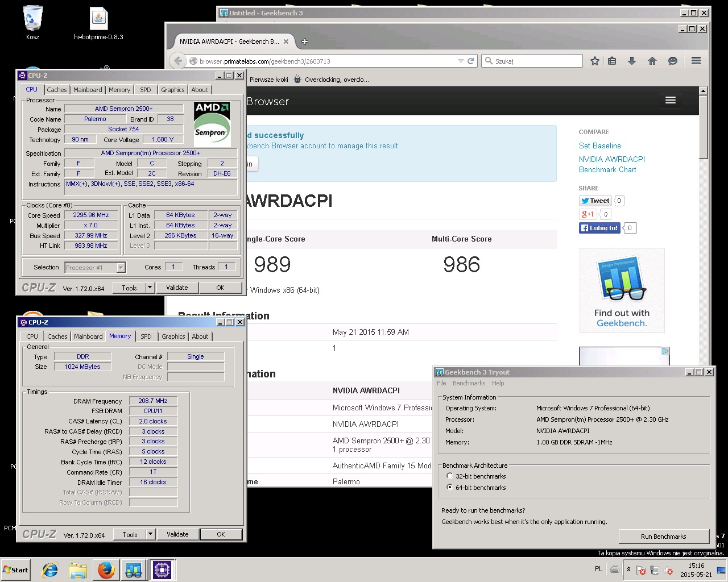
Task: Click the AMD Sempron logo in CPU-Z
Action: point(212,124)
